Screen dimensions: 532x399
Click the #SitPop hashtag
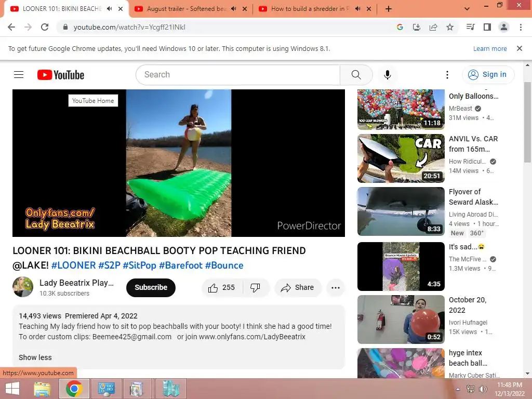click(x=139, y=265)
